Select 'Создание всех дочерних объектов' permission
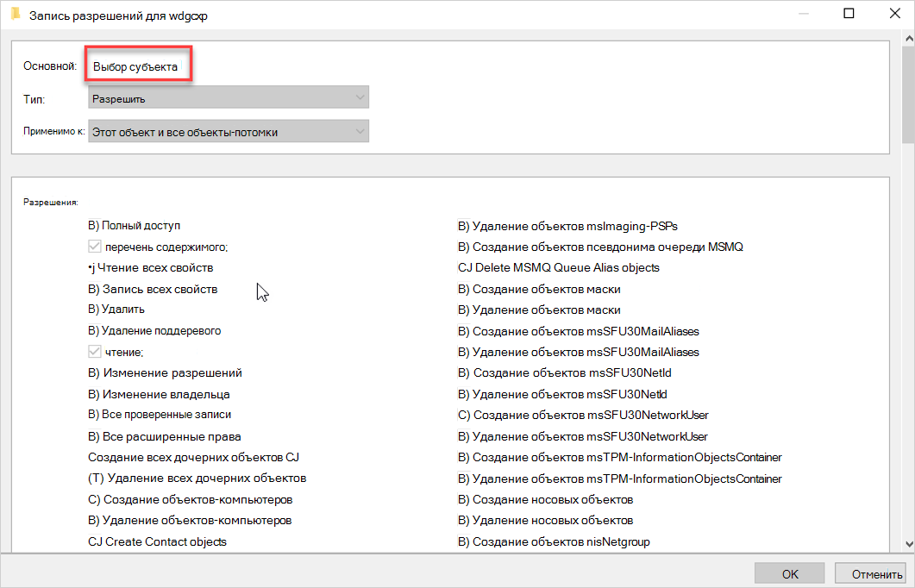The width and height of the screenshot is (915, 588). coord(193,457)
